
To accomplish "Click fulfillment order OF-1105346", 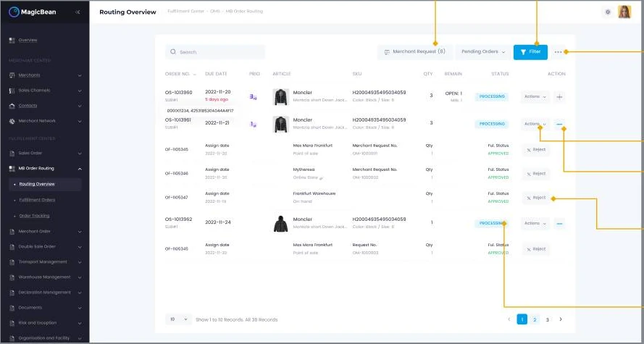I will [177, 174].
